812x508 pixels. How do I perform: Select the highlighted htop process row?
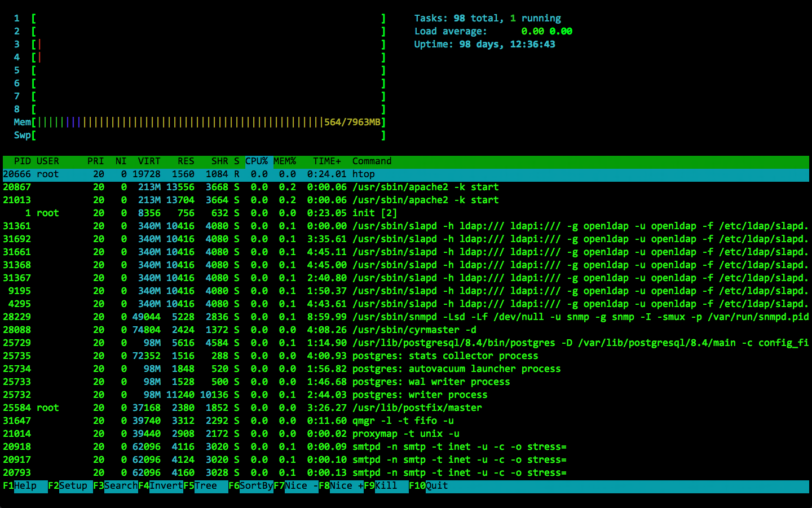[226, 174]
